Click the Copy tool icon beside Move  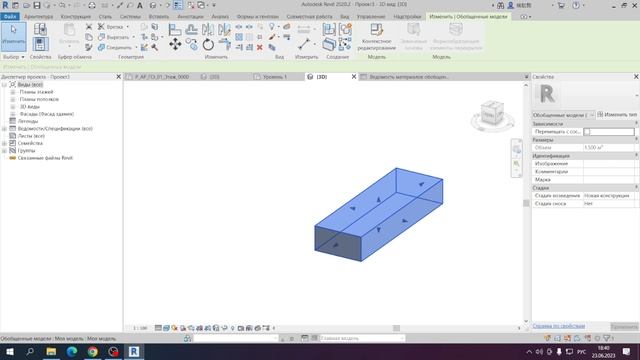tap(191, 44)
